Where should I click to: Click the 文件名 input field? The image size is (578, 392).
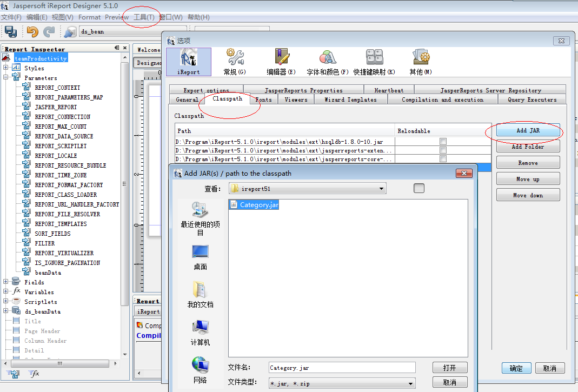342,368
